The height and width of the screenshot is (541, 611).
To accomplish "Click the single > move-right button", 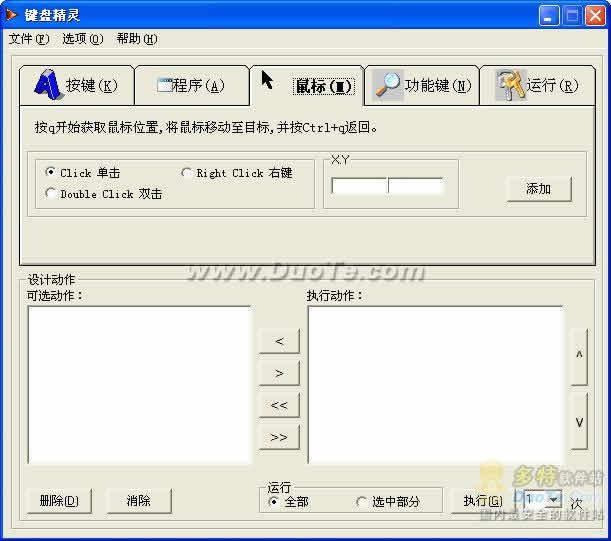I will (279, 373).
